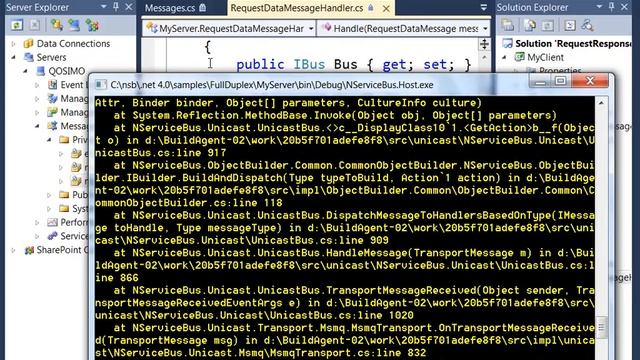Select Solution 'RequestResponse' root item
640x360 pixels.
tap(573, 43)
